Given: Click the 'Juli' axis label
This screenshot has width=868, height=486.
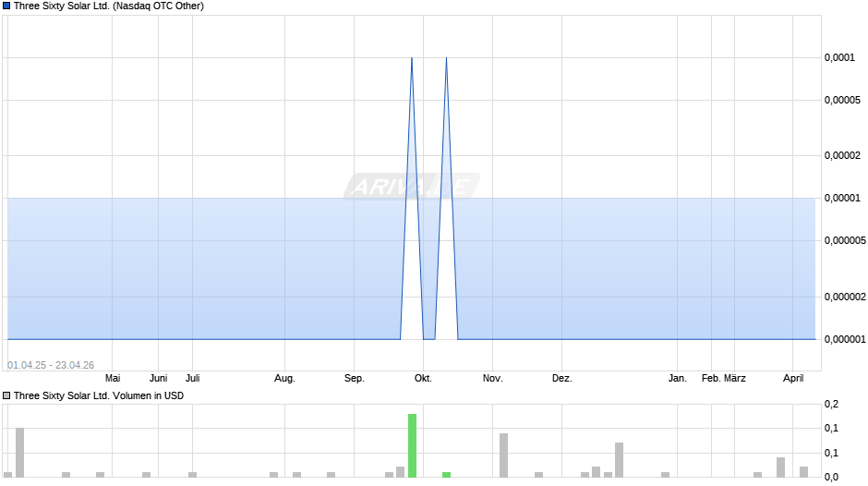Looking at the screenshot, I should coord(193,378).
